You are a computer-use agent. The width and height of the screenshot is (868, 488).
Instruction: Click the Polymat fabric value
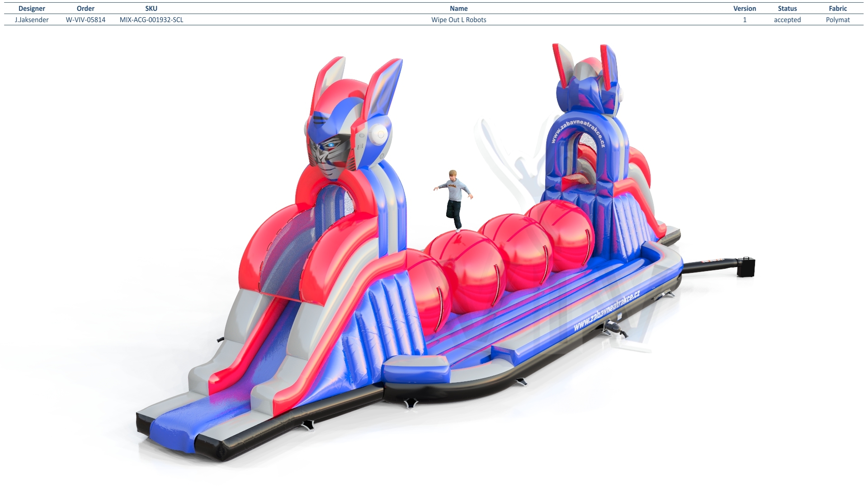[x=838, y=20]
